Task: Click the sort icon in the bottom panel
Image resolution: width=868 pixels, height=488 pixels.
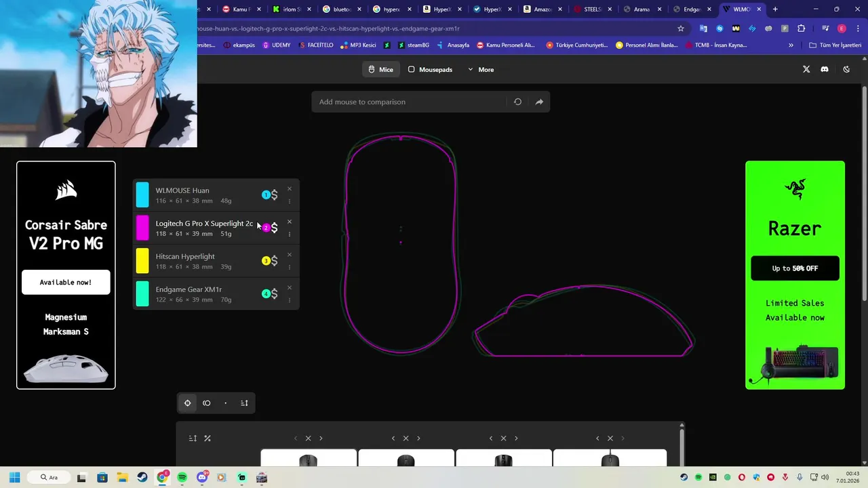Action: coord(193,439)
